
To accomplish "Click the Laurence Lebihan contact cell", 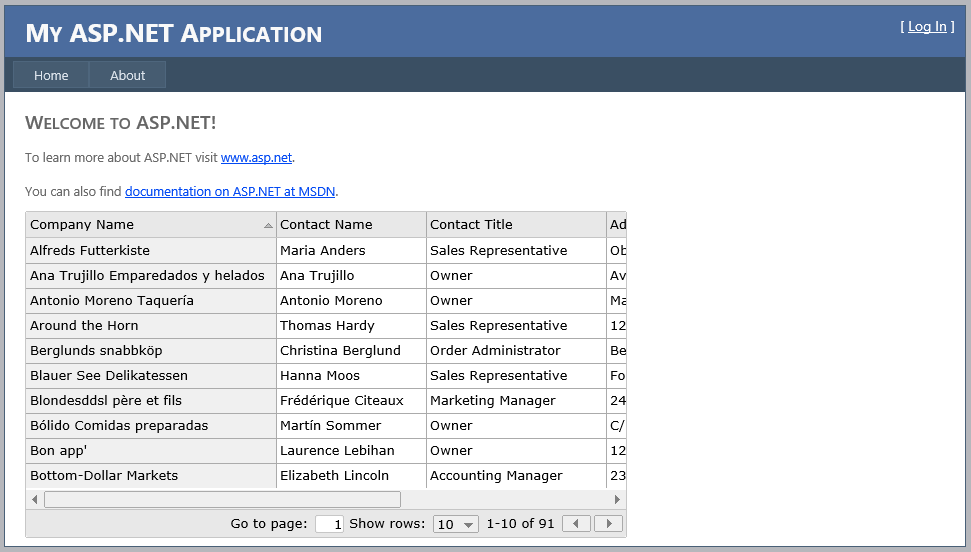I will click(351, 450).
